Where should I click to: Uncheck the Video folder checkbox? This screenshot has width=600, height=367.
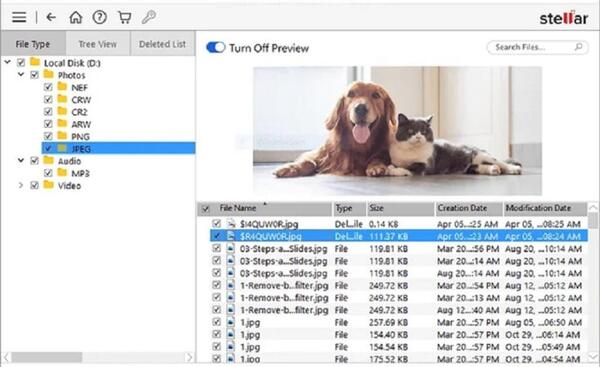coord(34,186)
